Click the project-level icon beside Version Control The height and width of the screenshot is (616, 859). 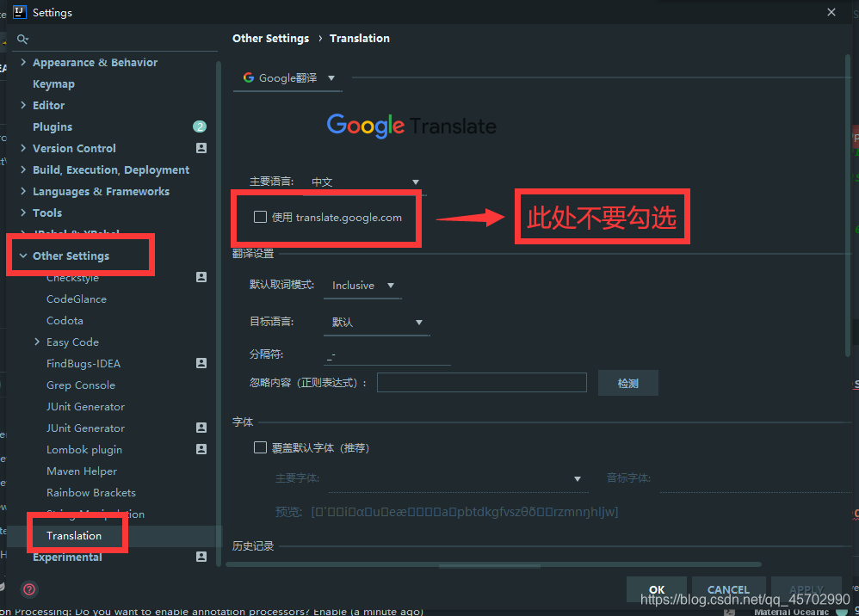[201, 148]
